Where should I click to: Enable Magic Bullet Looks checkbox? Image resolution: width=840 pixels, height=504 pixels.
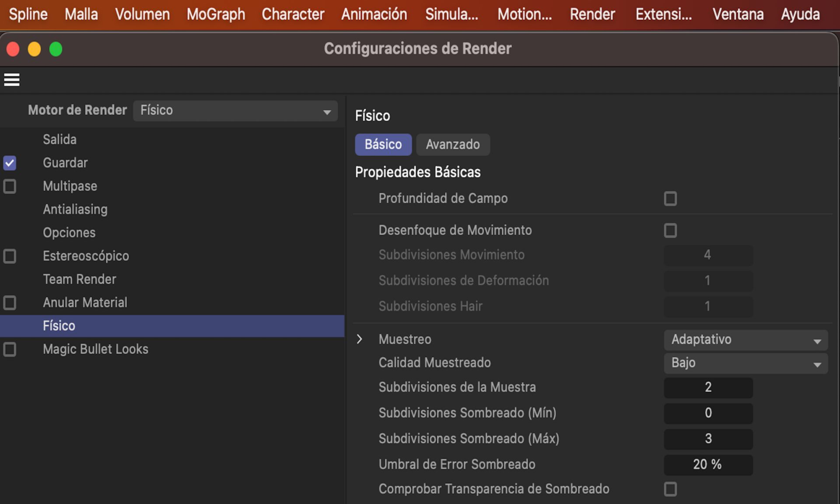coord(10,349)
